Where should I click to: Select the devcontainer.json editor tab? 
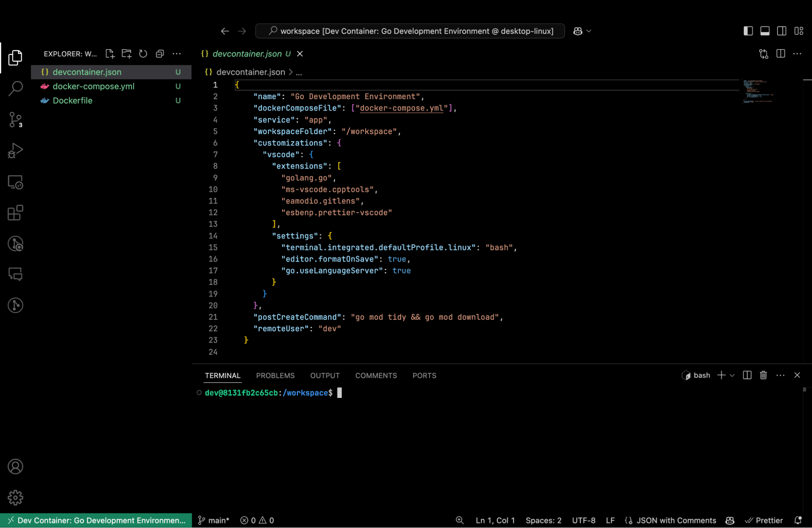247,54
